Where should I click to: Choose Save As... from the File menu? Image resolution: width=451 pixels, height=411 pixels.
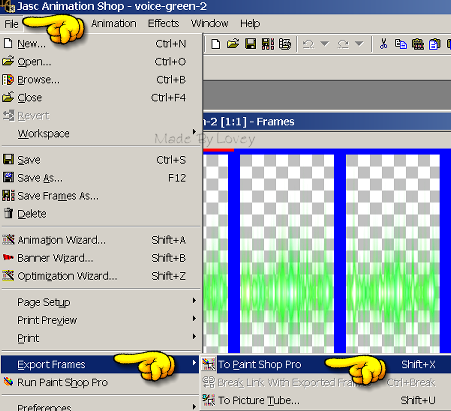point(101,178)
